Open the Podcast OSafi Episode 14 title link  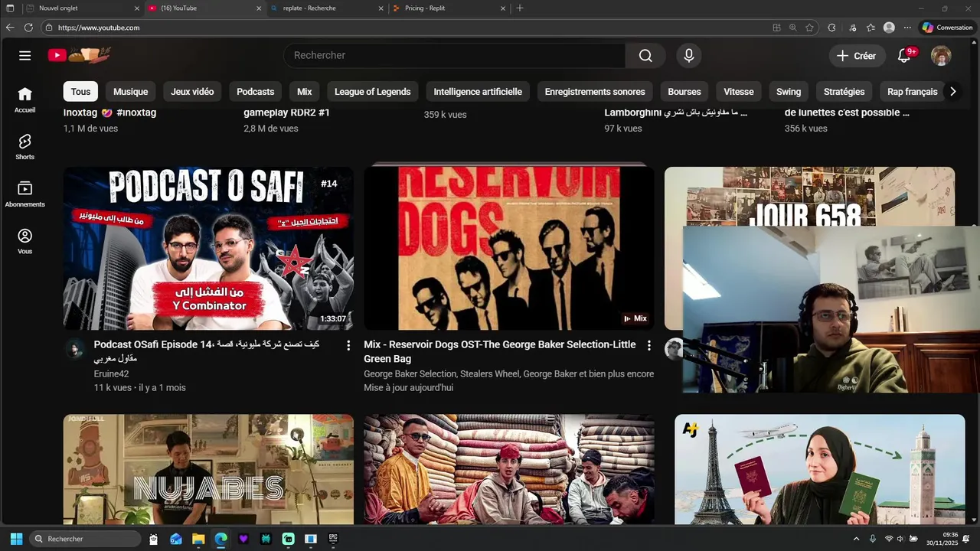coord(207,351)
